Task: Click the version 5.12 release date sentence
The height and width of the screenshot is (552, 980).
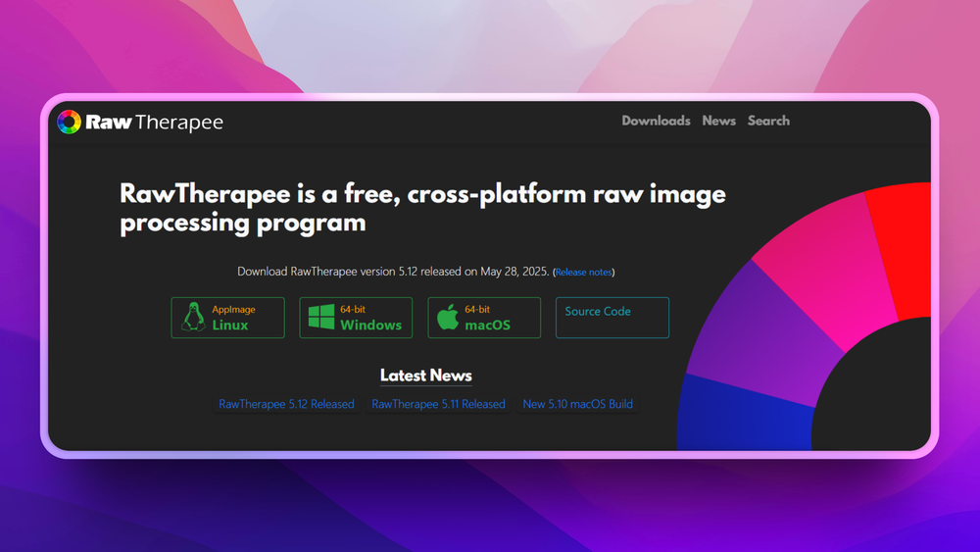Action: click(393, 272)
